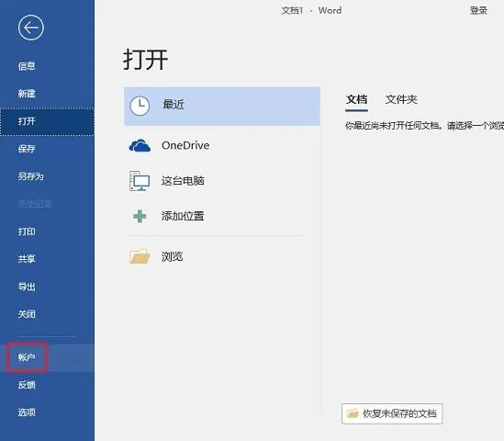The height and width of the screenshot is (441, 504).
Task: Click the back arrow circle icon
Action: (x=31, y=28)
